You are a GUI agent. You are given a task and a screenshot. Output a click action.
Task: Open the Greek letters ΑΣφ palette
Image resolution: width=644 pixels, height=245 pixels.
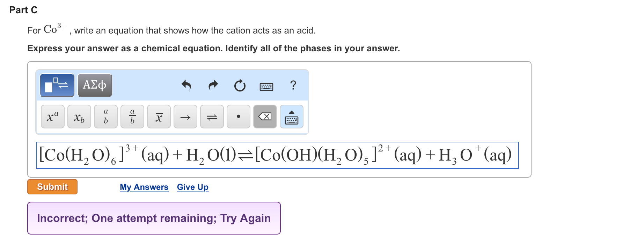click(x=95, y=85)
